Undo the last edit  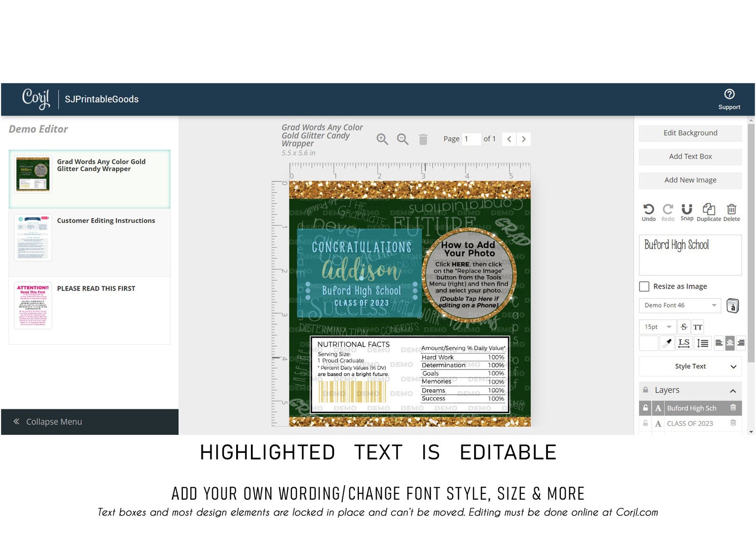coord(648,212)
